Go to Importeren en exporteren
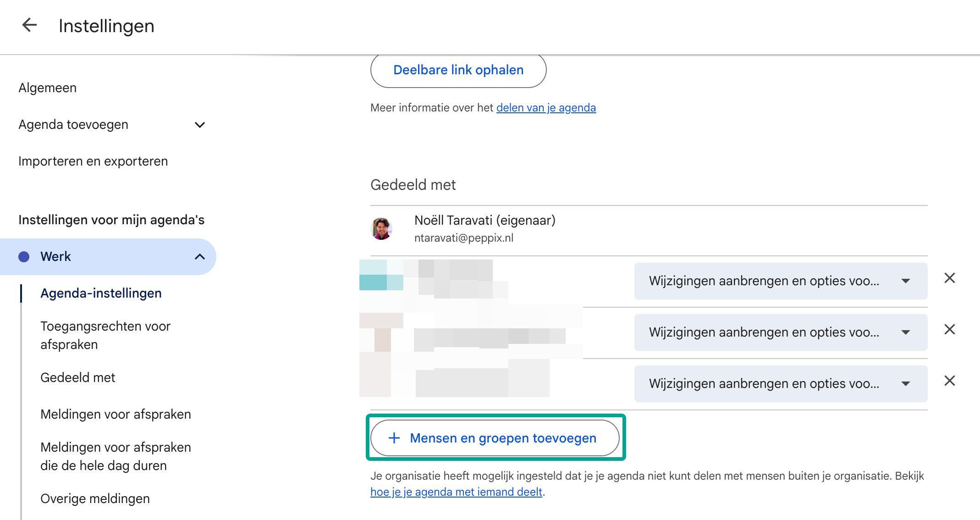Viewport: 980px width, 520px height. click(x=93, y=161)
